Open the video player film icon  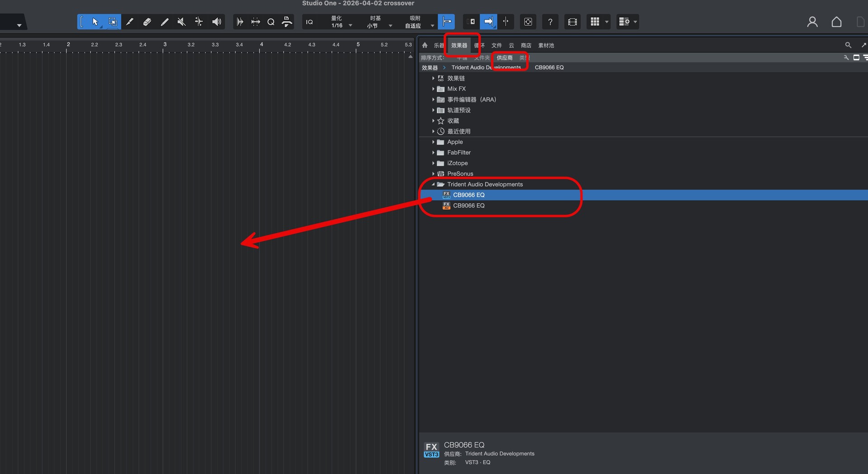[x=572, y=22]
